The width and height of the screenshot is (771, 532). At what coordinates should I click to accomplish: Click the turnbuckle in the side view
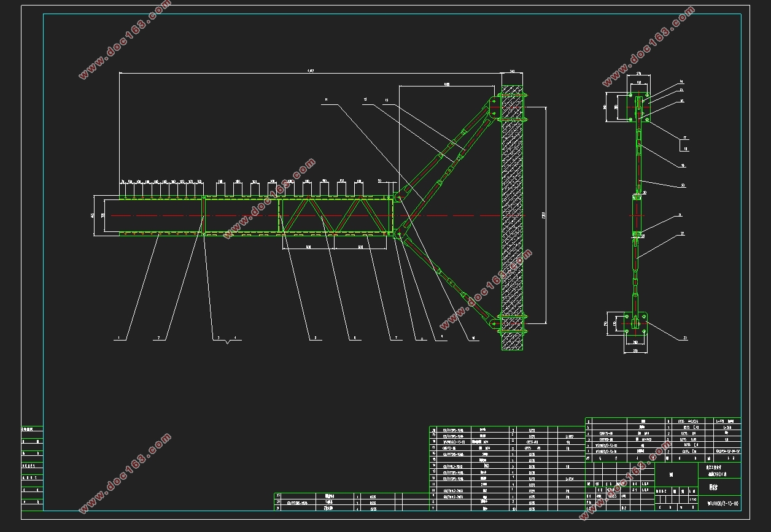(637, 215)
